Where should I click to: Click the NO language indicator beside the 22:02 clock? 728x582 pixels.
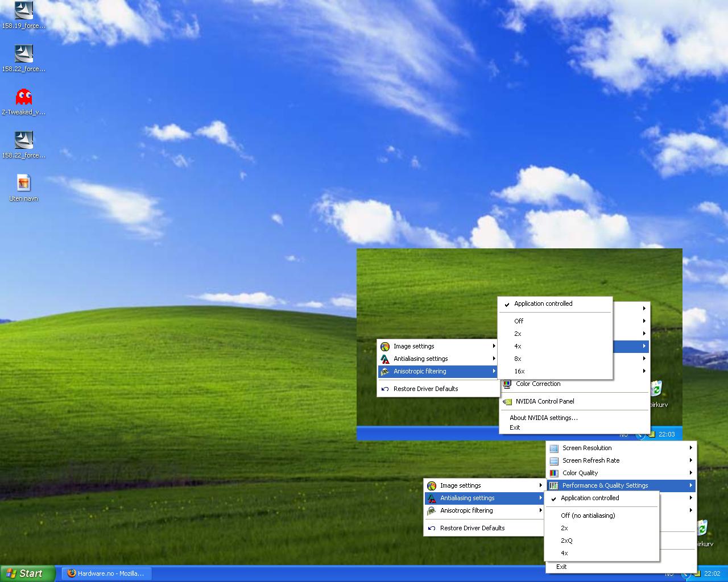coord(669,573)
